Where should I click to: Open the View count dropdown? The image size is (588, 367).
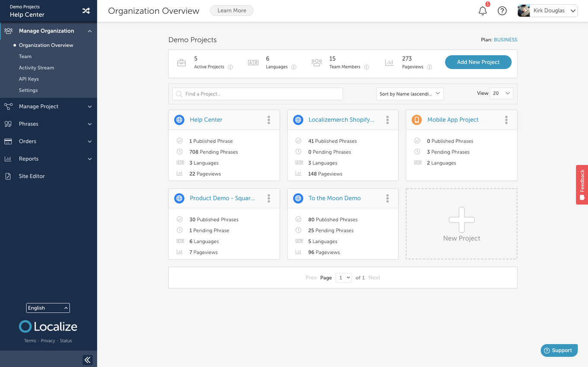pos(501,94)
